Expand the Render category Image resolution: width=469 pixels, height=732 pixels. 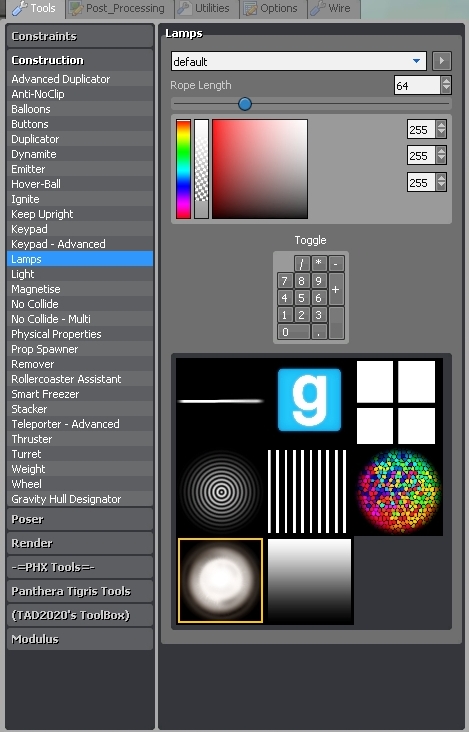(80, 543)
